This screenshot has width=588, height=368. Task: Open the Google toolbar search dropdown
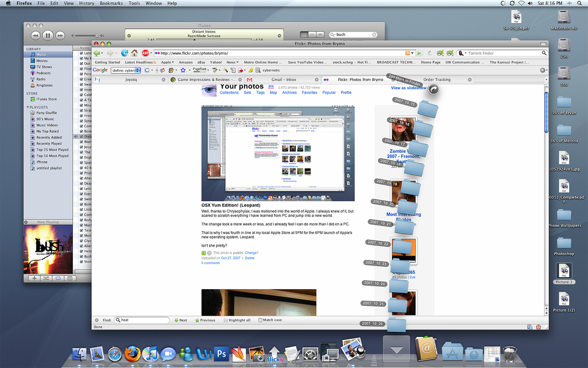pos(138,70)
